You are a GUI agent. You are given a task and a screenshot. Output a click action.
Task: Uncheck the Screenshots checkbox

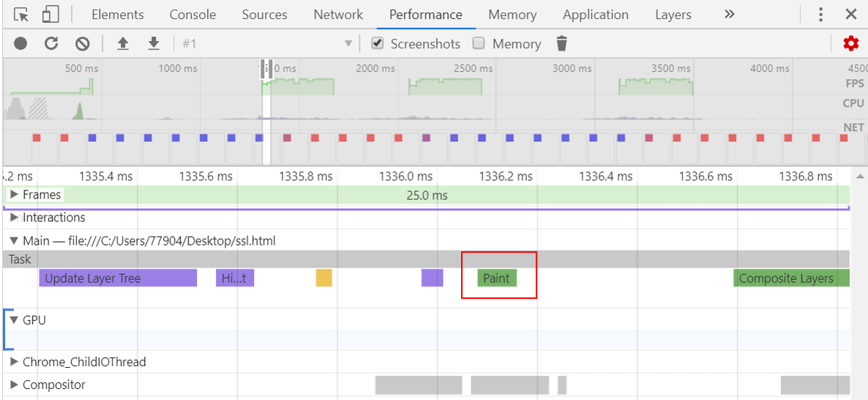(x=378, y=43)
